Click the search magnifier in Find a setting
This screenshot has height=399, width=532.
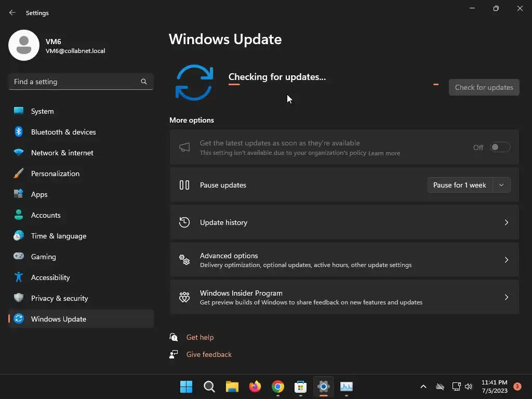pos(144,82)
